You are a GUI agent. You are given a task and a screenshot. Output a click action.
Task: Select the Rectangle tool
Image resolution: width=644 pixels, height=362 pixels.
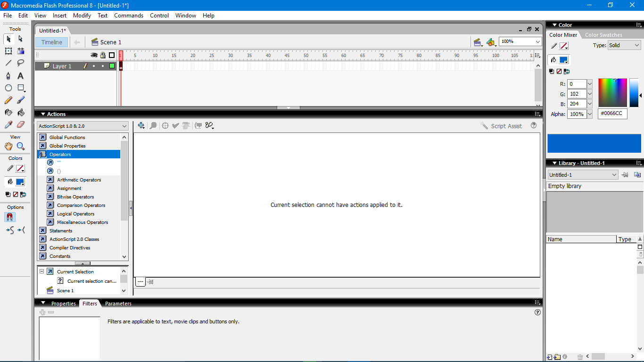click(x=21, y=88)
